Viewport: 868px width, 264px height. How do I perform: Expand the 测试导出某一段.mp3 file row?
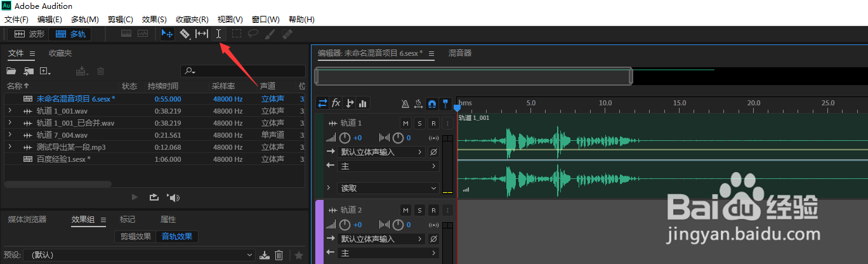point(10,147)
